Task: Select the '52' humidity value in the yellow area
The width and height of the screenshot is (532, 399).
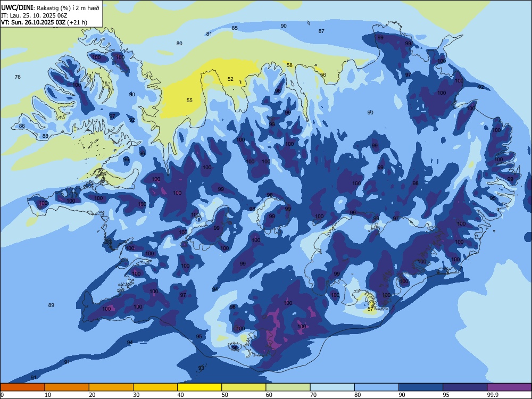Action: tap(230, 79)
